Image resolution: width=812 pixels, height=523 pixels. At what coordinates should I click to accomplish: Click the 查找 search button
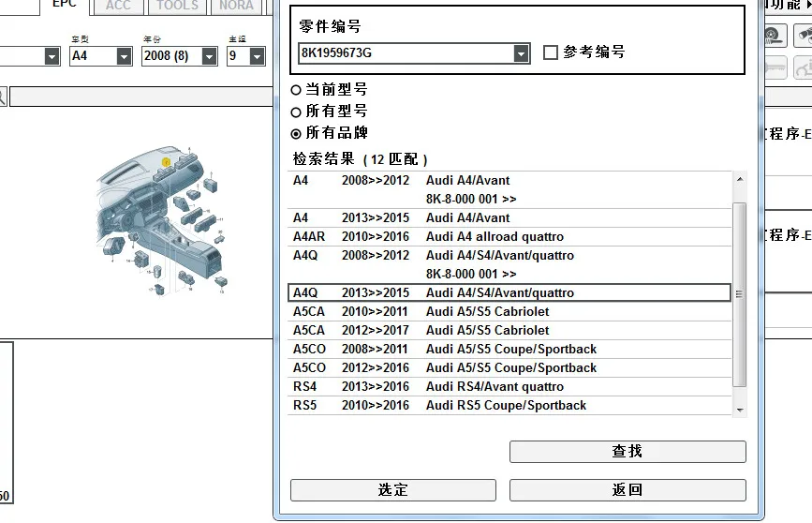point(627,452)
